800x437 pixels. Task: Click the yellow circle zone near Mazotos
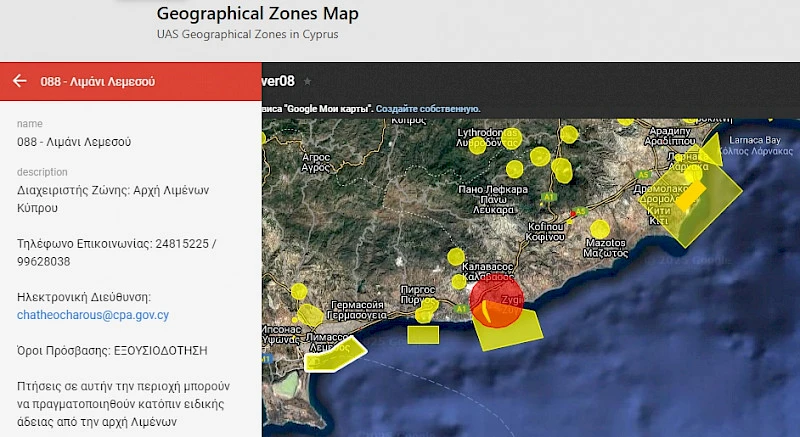[600, 229]
